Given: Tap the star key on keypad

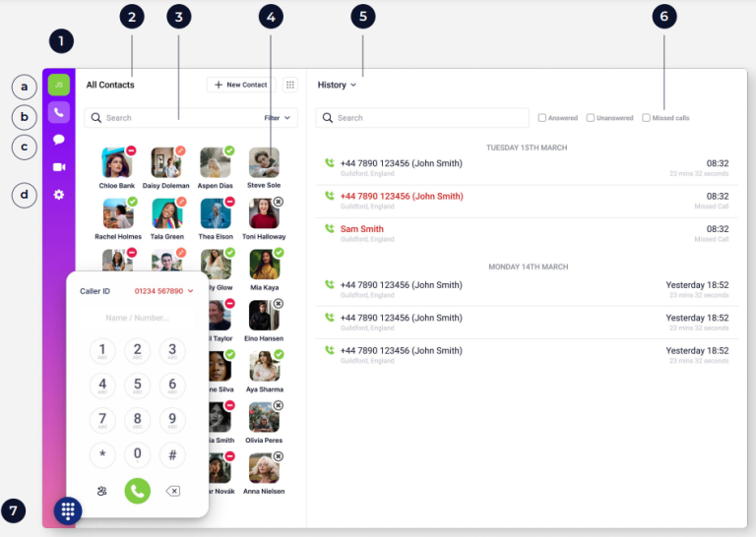Looking at the screenshot, I should tap(102, 454).
